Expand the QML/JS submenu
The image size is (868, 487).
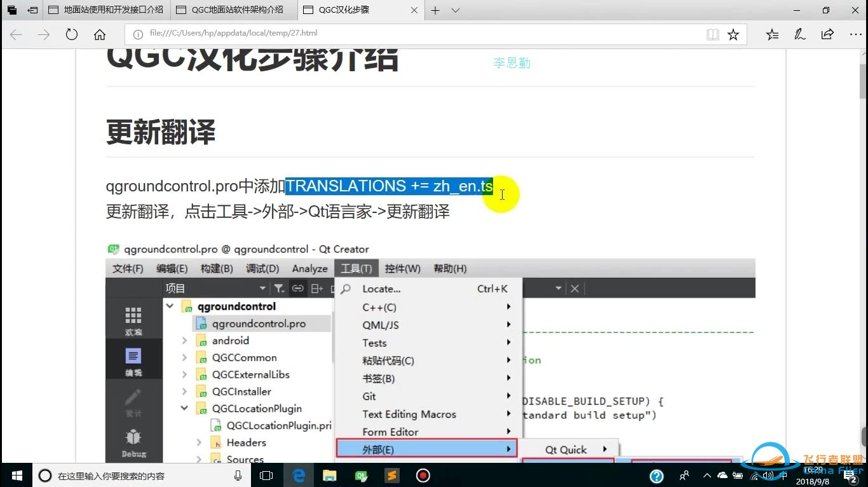click(428, 325)
